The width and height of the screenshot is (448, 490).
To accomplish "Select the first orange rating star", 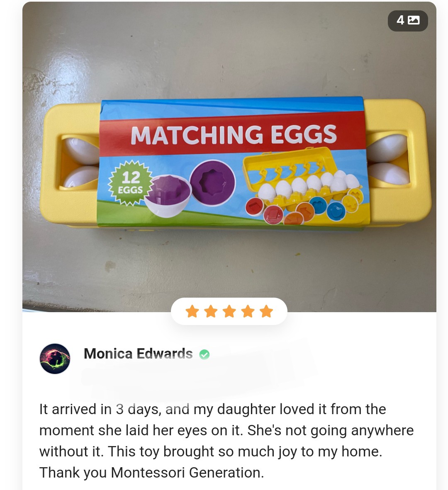I will tap(192, 311).
